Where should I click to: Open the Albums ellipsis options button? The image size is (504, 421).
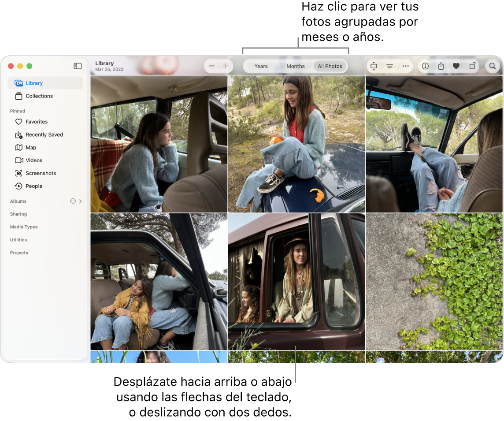(73, 201)
